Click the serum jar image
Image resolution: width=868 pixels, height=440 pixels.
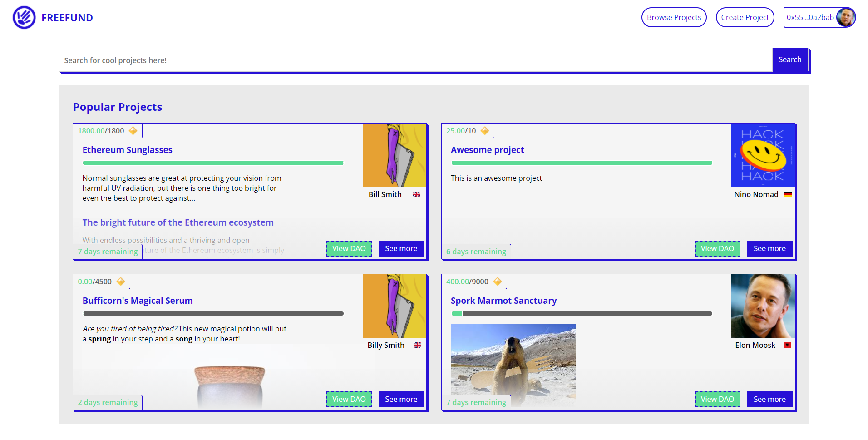[x=230, y=386]
